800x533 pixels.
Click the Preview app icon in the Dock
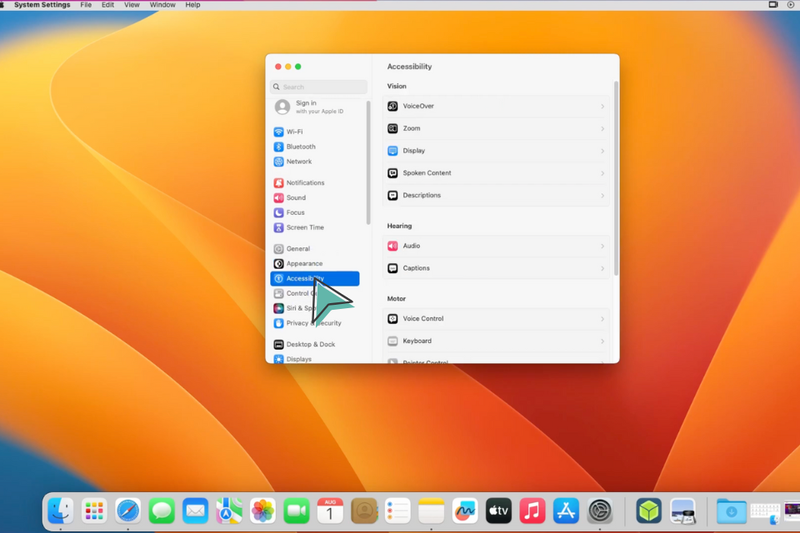click(x=683, y=511)
